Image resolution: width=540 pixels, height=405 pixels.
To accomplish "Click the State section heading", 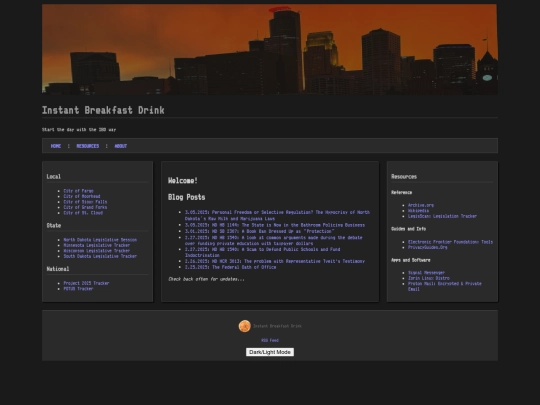I will 54,226.
